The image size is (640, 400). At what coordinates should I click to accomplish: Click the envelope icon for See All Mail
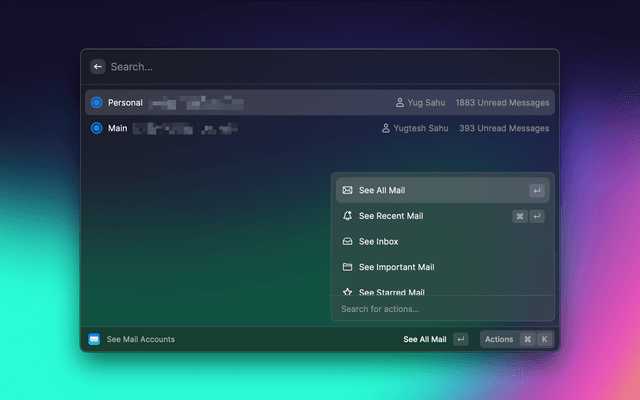click(347, 190)
